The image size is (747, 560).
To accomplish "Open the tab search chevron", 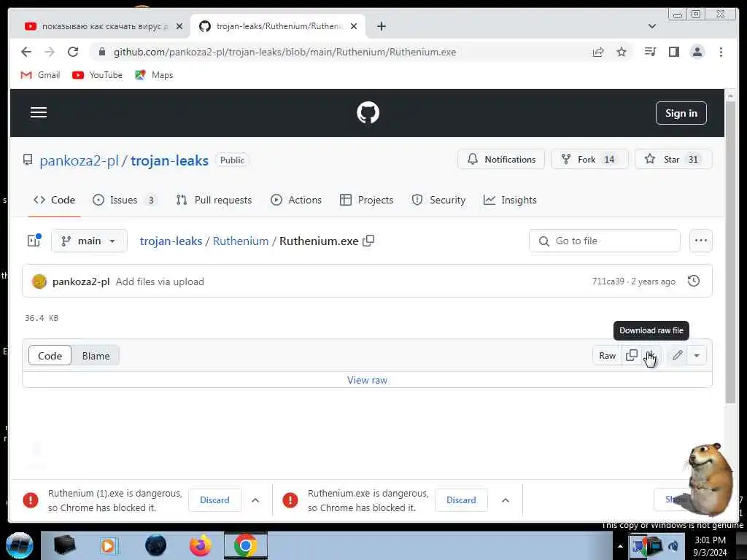I will pos(652,26).
